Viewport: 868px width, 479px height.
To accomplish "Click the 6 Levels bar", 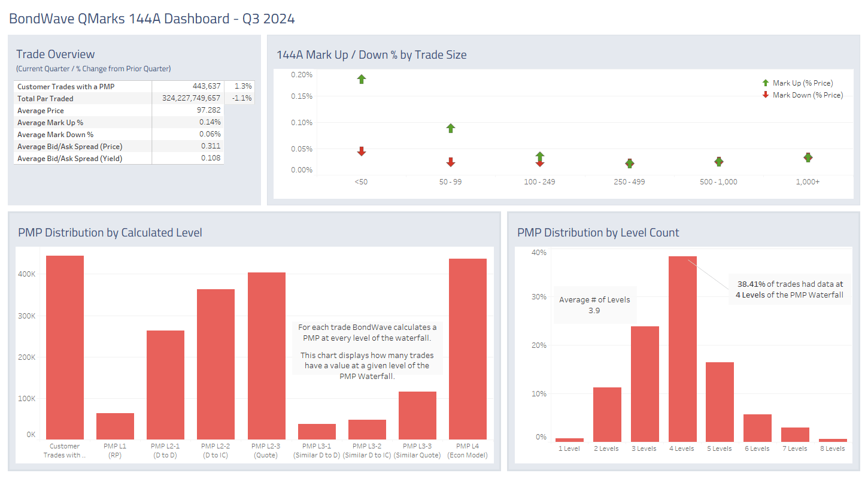I will tap(757, 428).
